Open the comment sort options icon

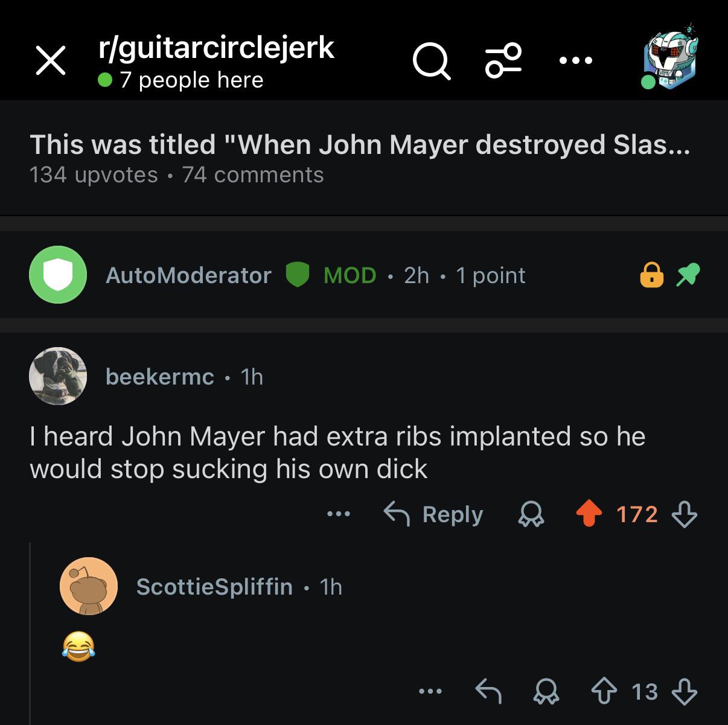(x=502, y=60)
